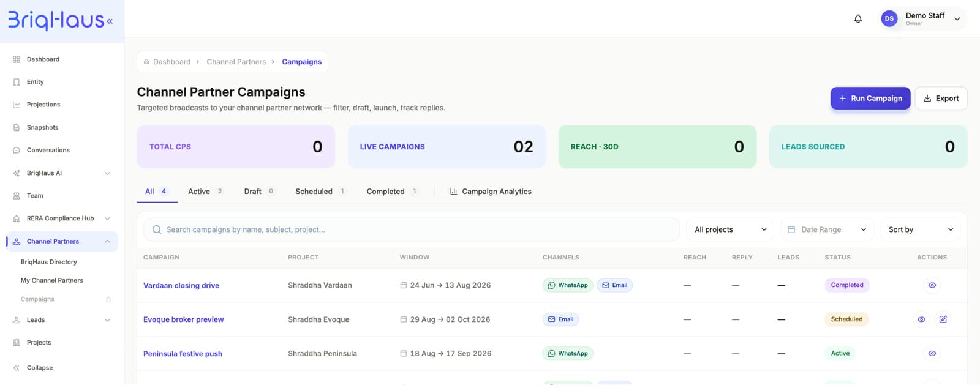Viewport: 980px width, 388px height.
Task: View the Vardaan closing drive campaign
Action: pyautogui.click(x=932, y=285)
